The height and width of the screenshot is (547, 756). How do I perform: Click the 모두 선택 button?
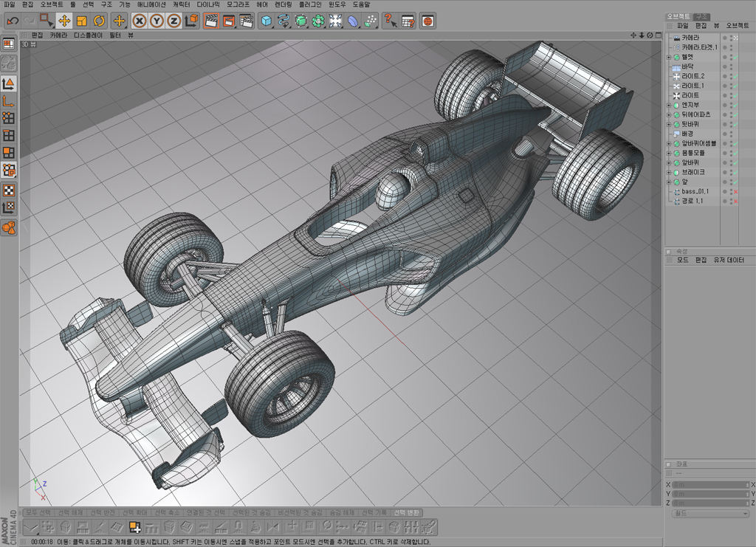(x=38, y=513)
